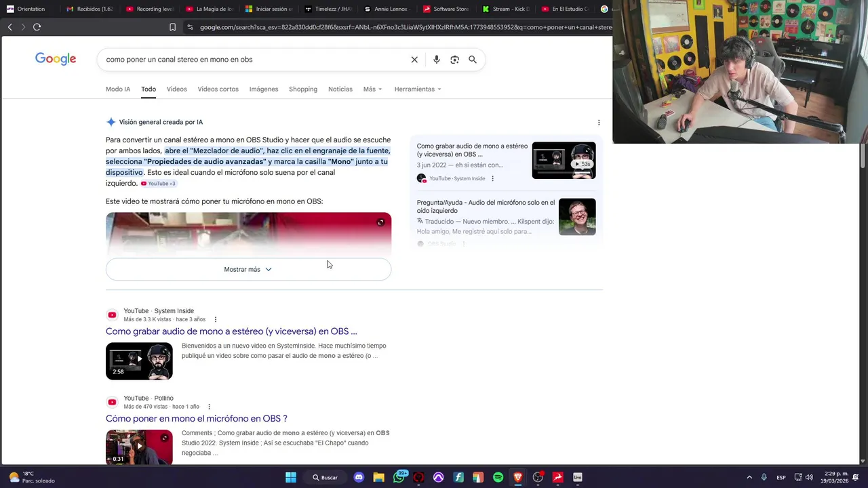Switch to Imágenes tab
Viewport: 868px width, 488px height.
(264, 89)
